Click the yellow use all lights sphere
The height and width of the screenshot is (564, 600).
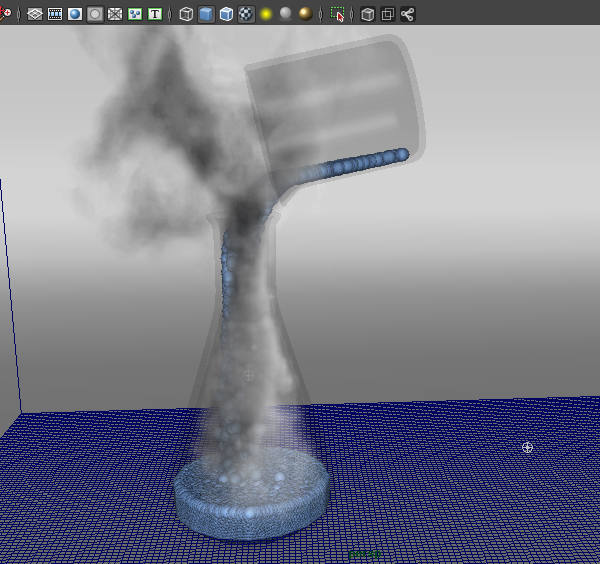266,15
